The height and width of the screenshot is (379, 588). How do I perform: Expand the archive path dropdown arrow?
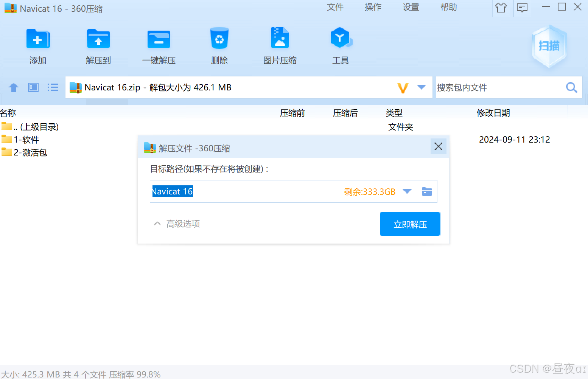tap(422, 87)
